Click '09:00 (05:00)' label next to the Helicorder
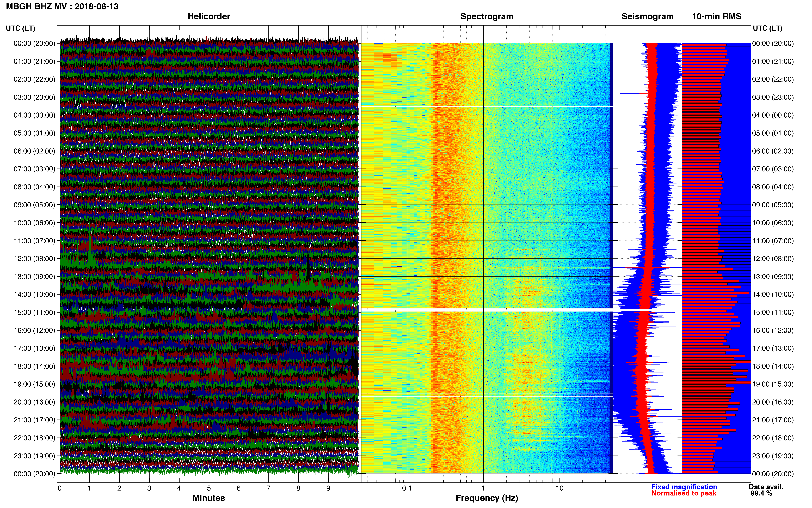 pyautogui.click(x=34, y=205)
